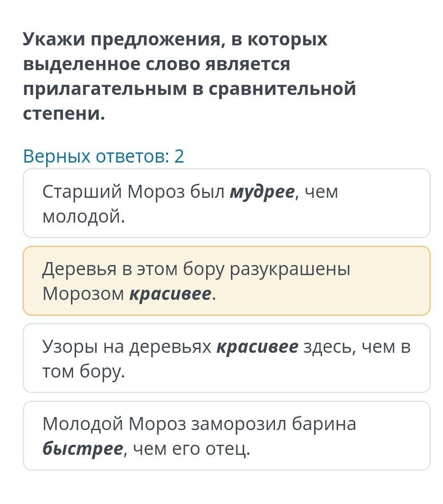443x504 pixels.
Task: Click bold 'красивее' in the 'Узоры' answer
Action: point(257,347)
